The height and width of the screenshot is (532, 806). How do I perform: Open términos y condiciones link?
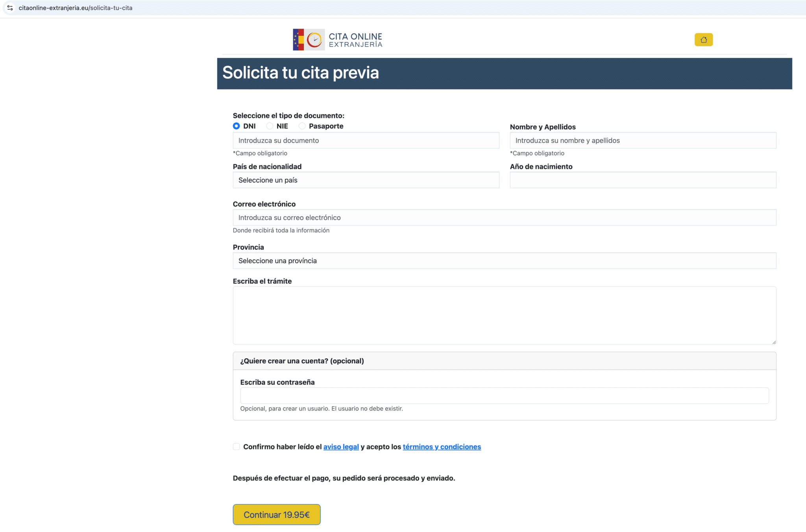coord(442,447)
